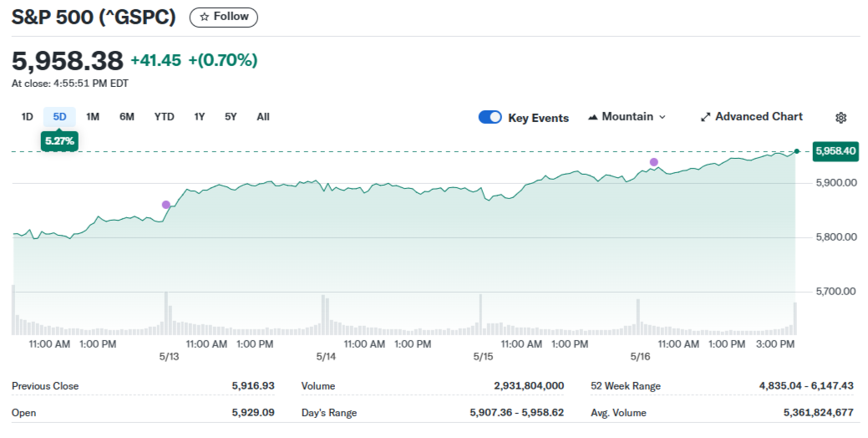Select the 5D time range tab
868x438 pixels.
(60, 117)
